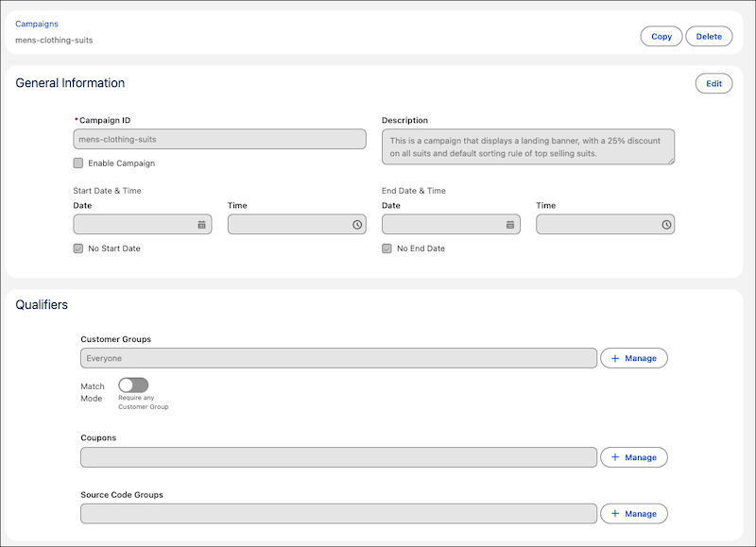Go back via Campaigns breadcrumb link
This screenshot has height=547, width=756.
tap(37, 24)
